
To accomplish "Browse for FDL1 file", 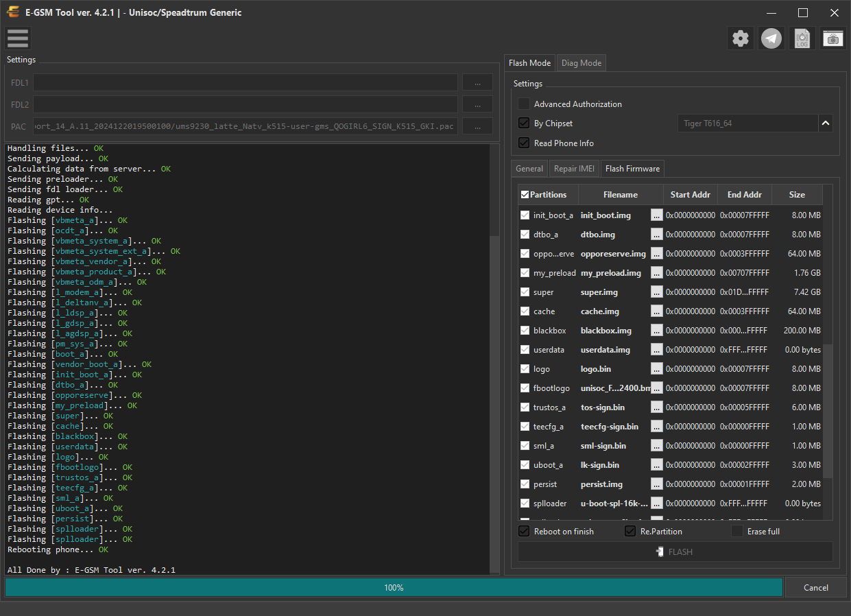I will pos(477,82).
